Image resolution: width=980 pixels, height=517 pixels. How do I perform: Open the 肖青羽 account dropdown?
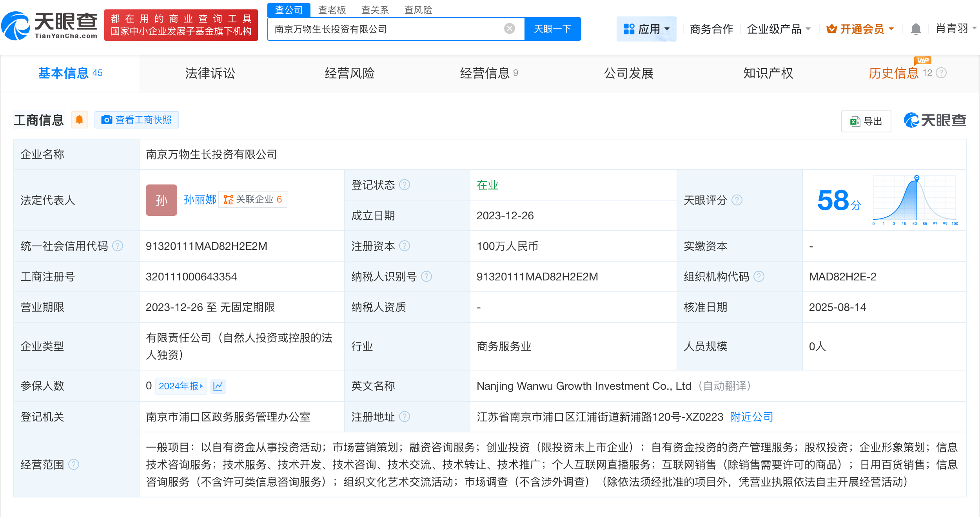click(x=954, y=29)
